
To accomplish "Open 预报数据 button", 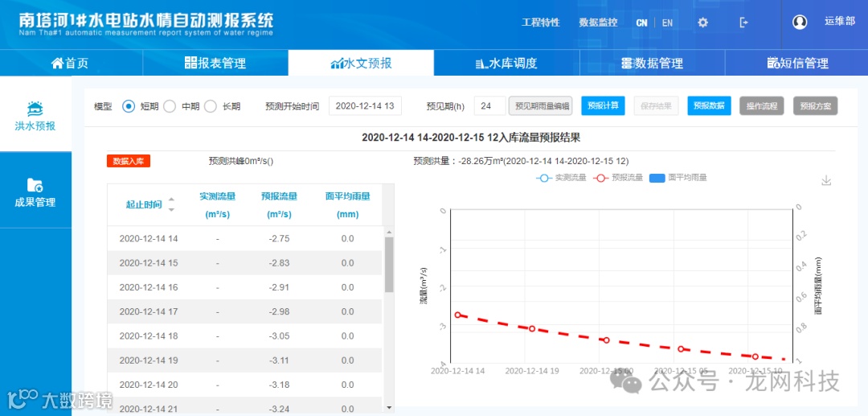I will [x=709, y=105].
